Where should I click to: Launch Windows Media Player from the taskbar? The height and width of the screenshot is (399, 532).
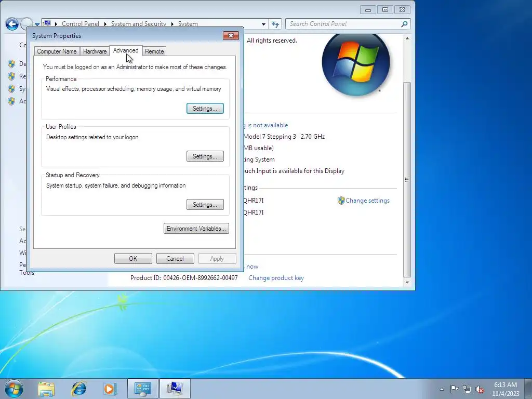110,389
